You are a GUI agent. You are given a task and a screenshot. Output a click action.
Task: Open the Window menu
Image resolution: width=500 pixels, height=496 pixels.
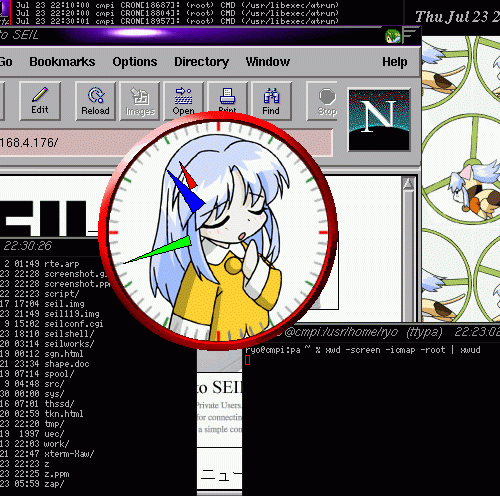point(268,62)
